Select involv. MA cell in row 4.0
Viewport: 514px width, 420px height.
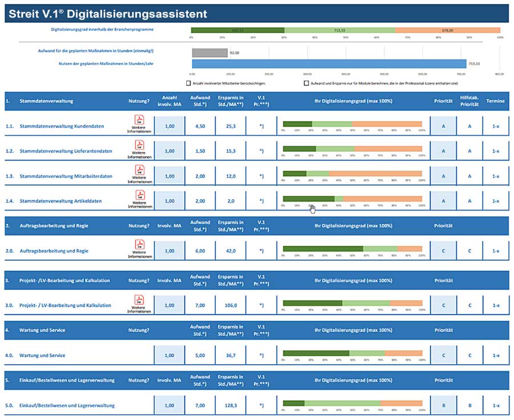[x=170, y=355]
